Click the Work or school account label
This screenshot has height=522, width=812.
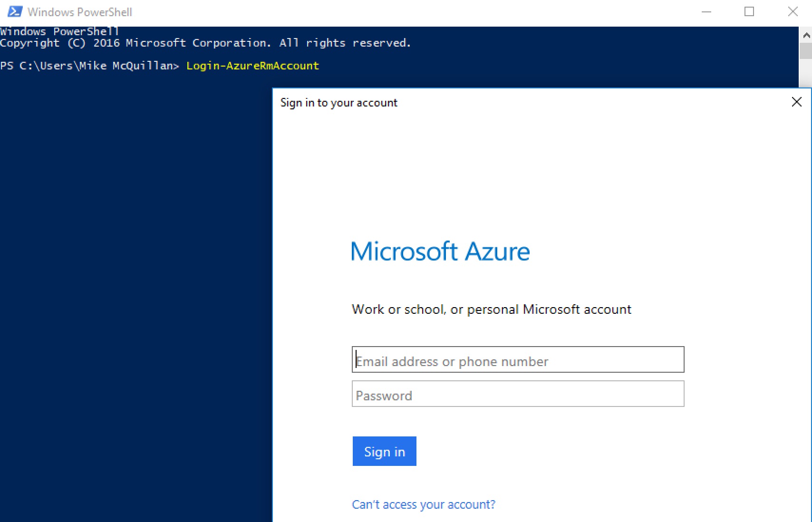[x=491, y=309]
